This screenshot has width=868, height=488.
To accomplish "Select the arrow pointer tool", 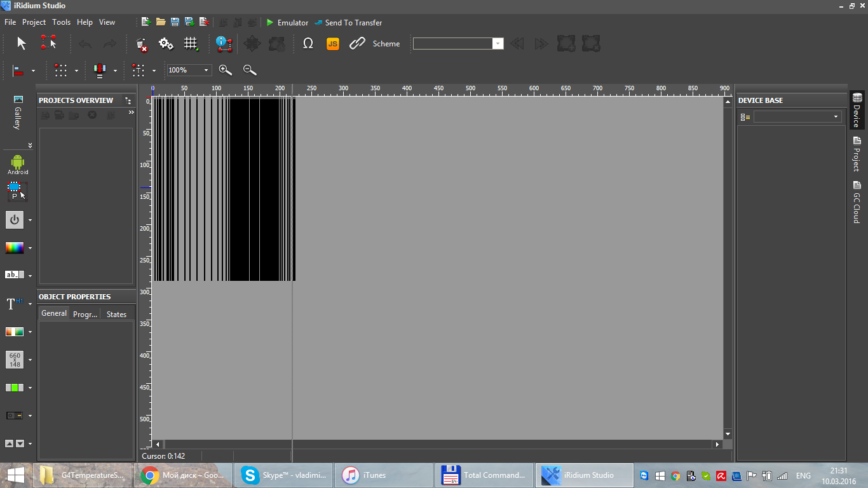I will pyautogui.click(x=22, y=43).
